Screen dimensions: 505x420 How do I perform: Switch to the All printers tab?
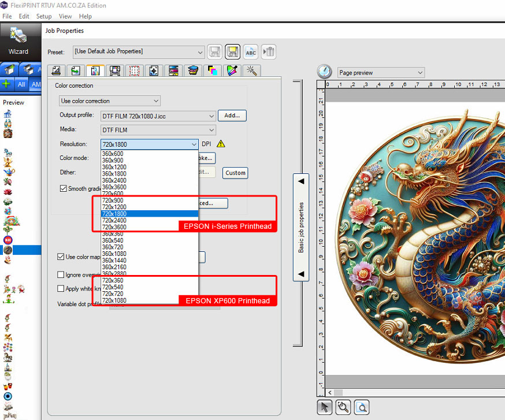point(21,84)
